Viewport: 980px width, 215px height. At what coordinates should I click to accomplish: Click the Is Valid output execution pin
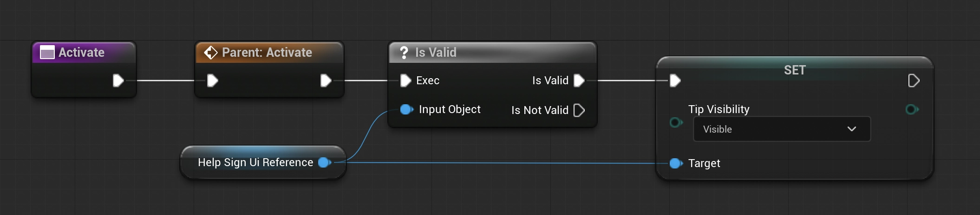[579, 81]
